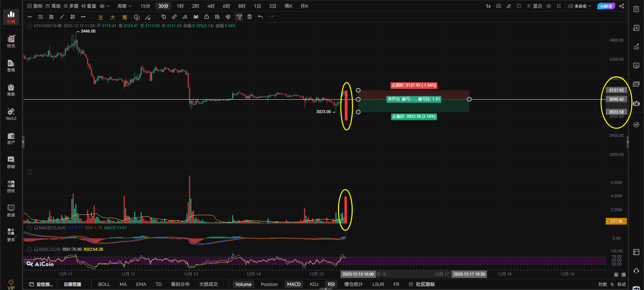Image resolution: width=644 pixels, height=290 pixels.
Task: Click the AI解读 button
Action: pos(606,6)
